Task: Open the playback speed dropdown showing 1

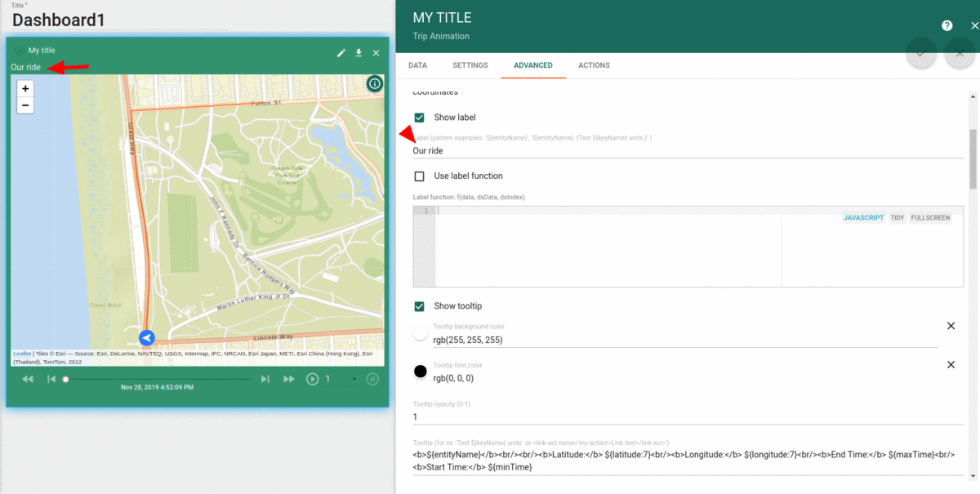Action: click(341, 379)
